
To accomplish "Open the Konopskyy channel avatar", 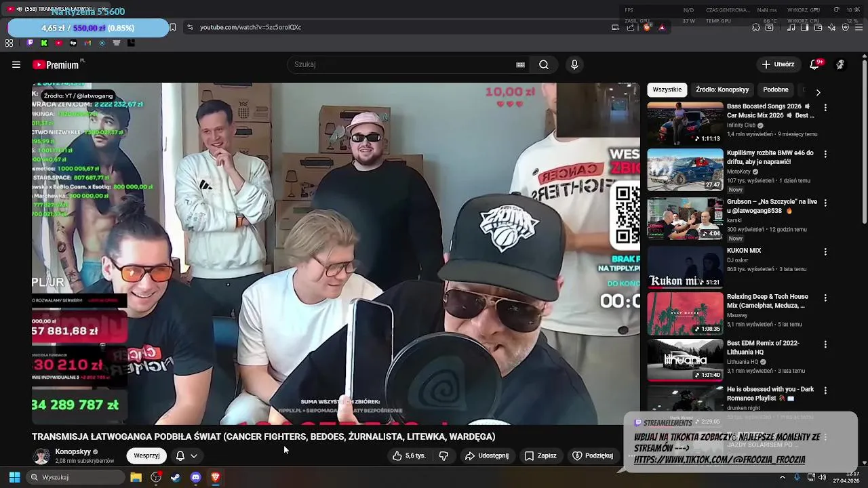I will [41, 456].
